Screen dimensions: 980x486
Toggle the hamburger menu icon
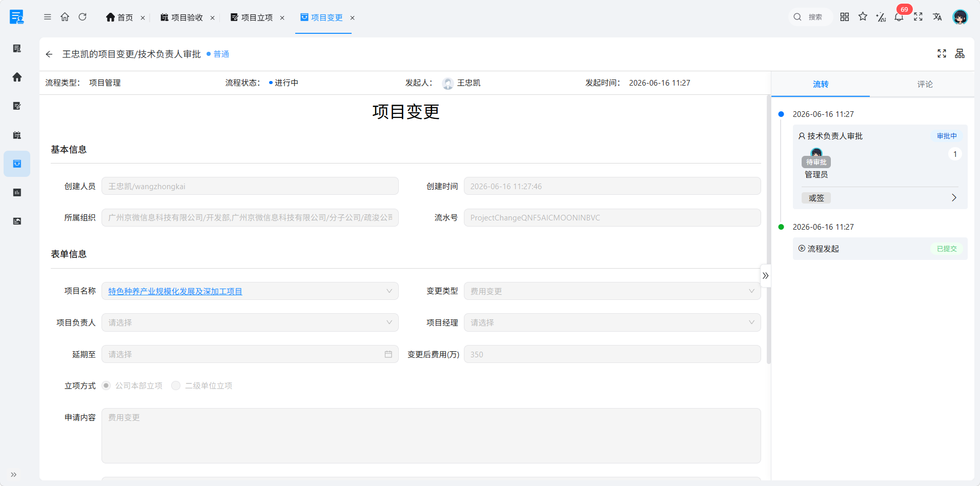point(48,17)
